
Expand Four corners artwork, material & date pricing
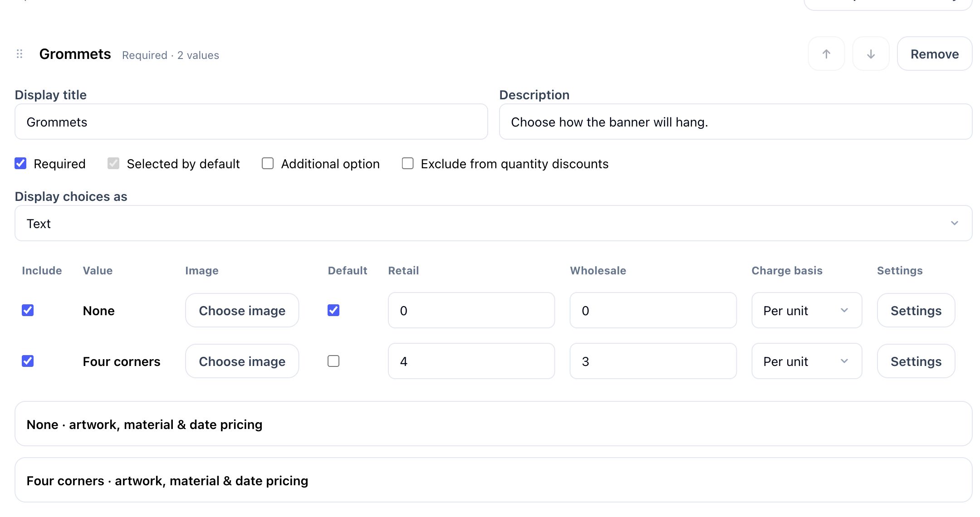[494, 480]
